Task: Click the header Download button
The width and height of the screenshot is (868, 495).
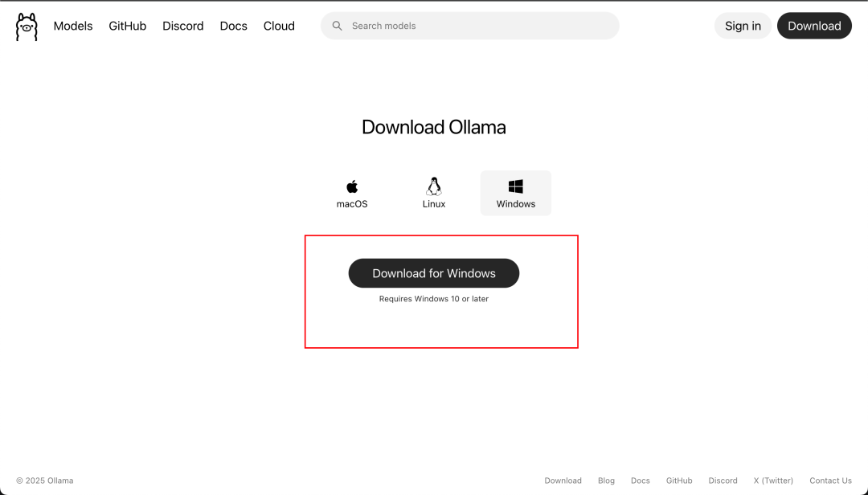Action: pyautogui.click(x=814, y=26)
